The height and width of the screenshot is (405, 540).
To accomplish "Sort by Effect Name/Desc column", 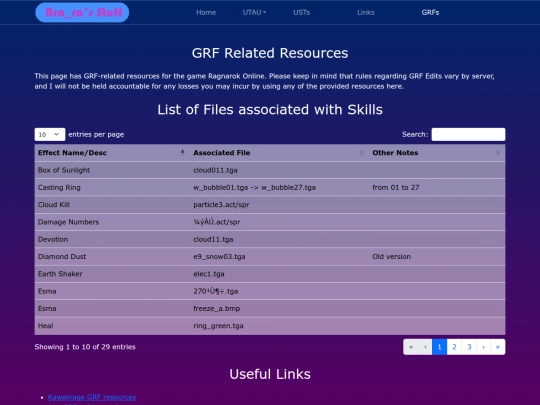I will [111, 153].
